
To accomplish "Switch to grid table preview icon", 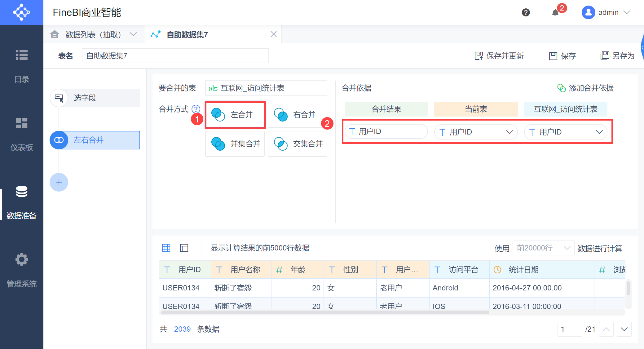I will coord(166,248).
